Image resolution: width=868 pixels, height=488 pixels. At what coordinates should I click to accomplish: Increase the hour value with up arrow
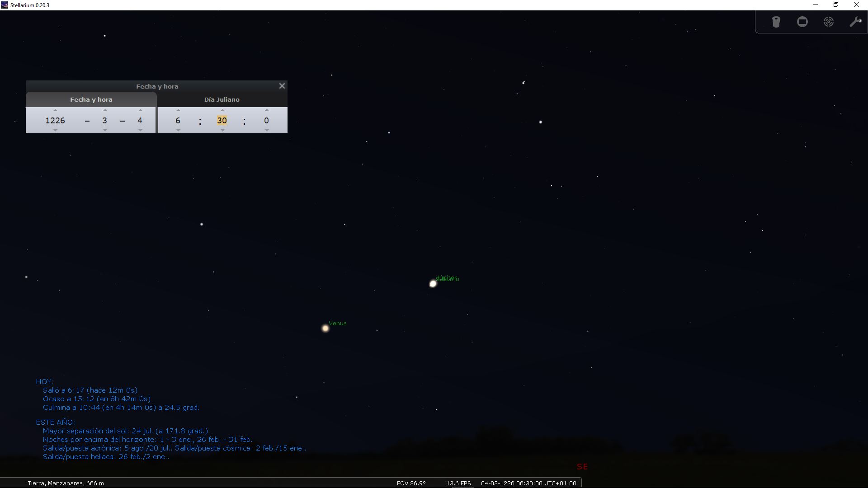pyautogui.click(x=178, y=110)
